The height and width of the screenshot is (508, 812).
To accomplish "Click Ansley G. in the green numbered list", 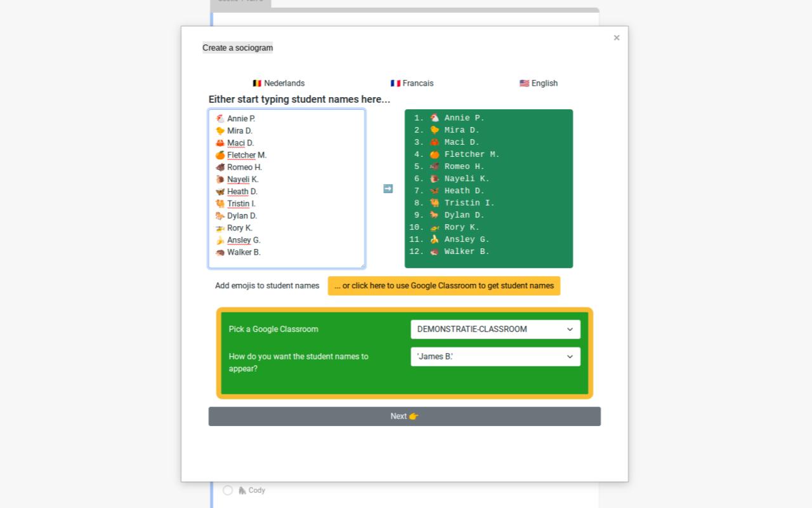I will click(x=467, y=239).
